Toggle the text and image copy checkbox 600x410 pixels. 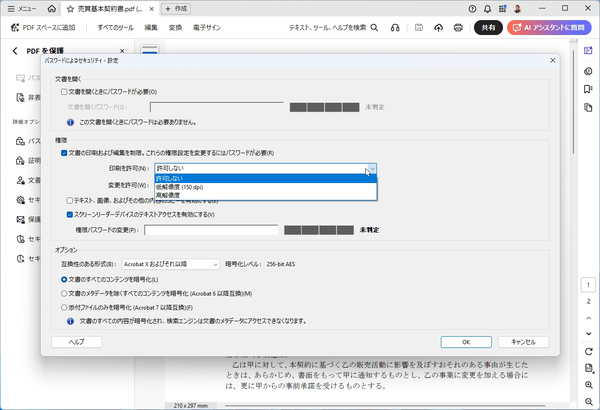point(70,201)
